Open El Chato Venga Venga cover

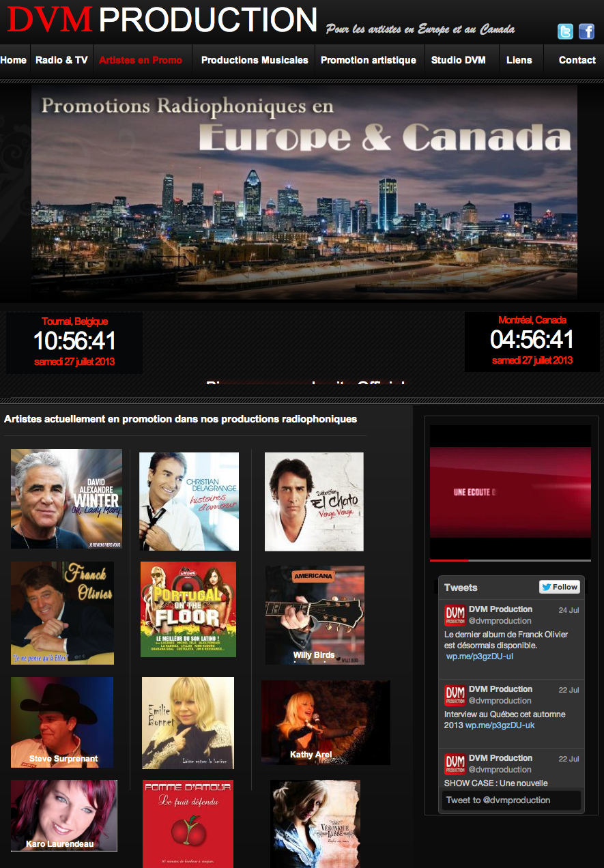point(314,502)
